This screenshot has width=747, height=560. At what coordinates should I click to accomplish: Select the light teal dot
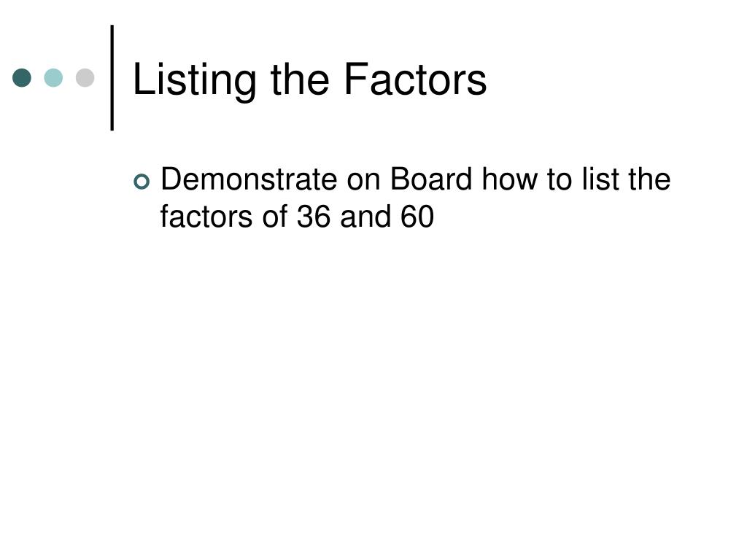[x=53, y=77]
